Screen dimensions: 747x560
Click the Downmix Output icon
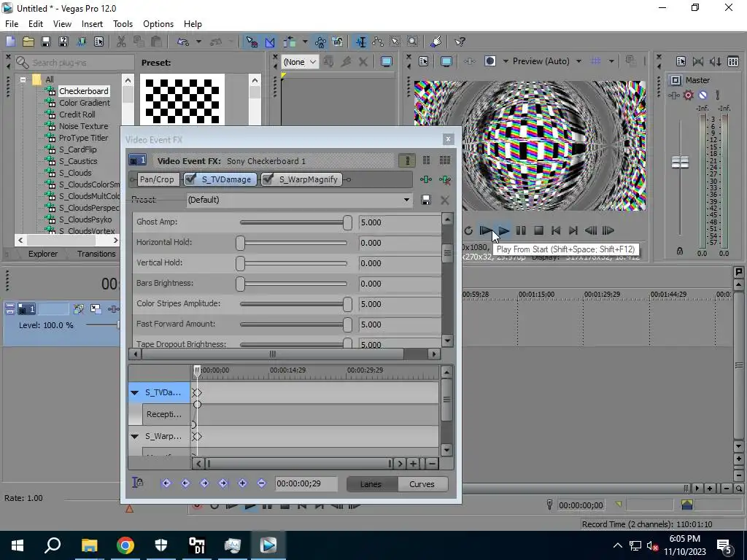click(x=698, y=61)
